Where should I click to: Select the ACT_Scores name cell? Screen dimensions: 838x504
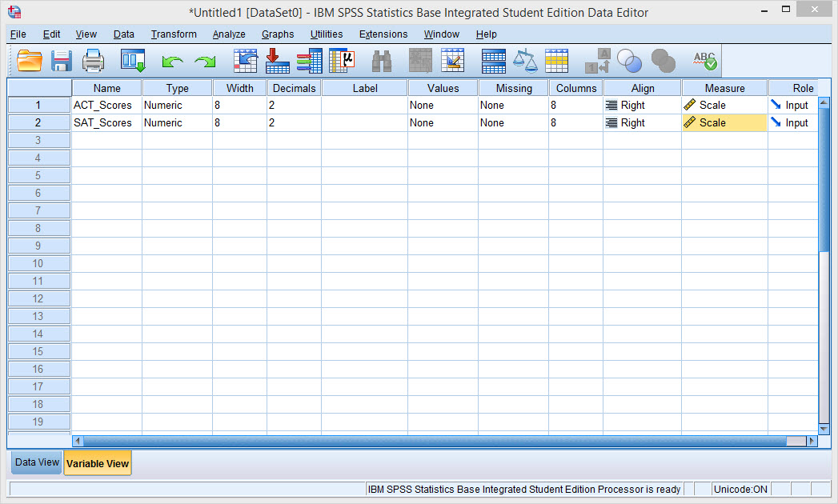(x=107, y=105)
